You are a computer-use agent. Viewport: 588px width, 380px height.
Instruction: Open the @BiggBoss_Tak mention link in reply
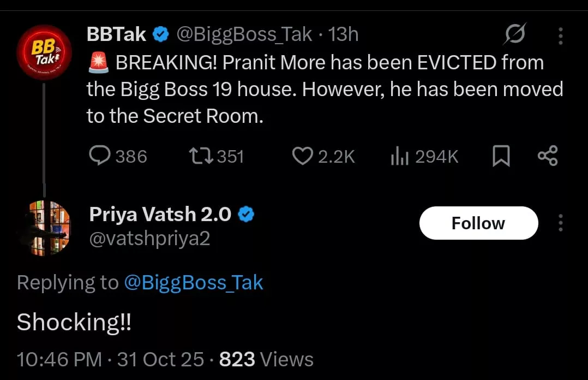(x=194, y=283)
